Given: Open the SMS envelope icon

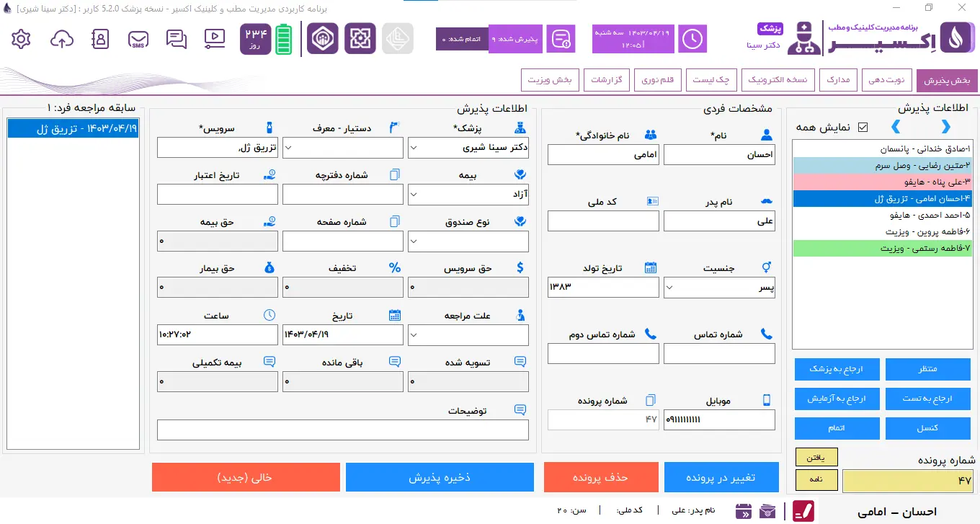Looking at the screenshot, I should [x=138, y=39].
